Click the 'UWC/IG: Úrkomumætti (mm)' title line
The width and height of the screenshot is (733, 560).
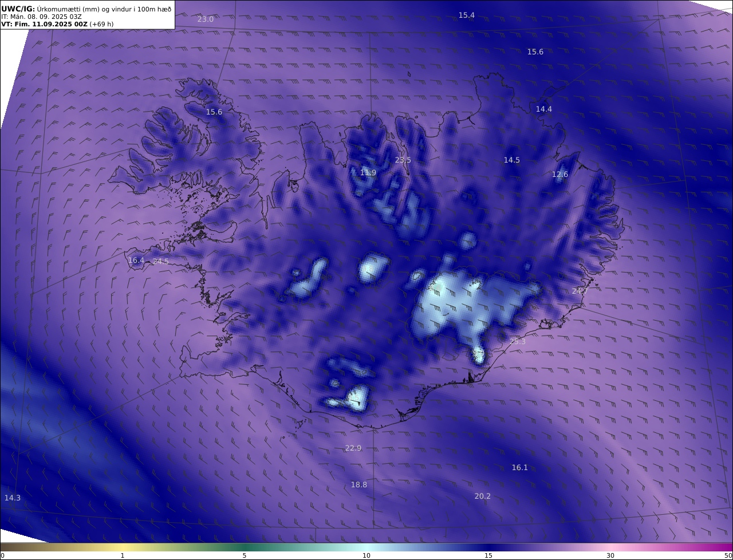tap(86, 9)
